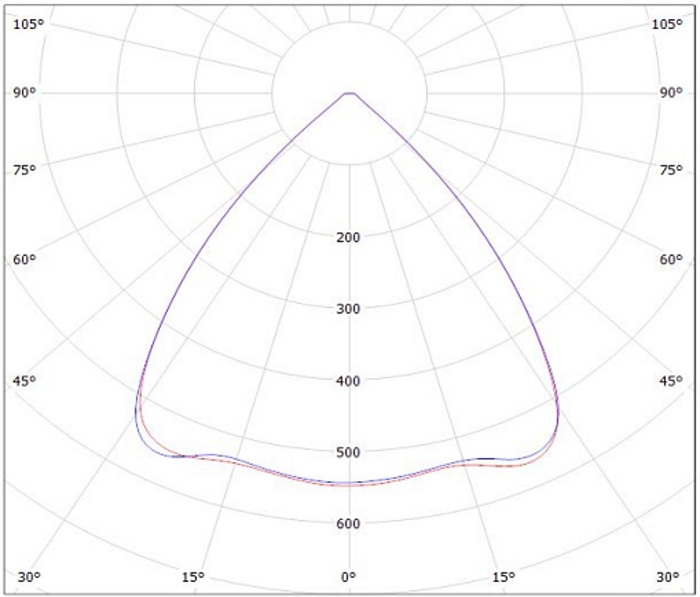Click the left-side 105° angle label

click(29, 24)
